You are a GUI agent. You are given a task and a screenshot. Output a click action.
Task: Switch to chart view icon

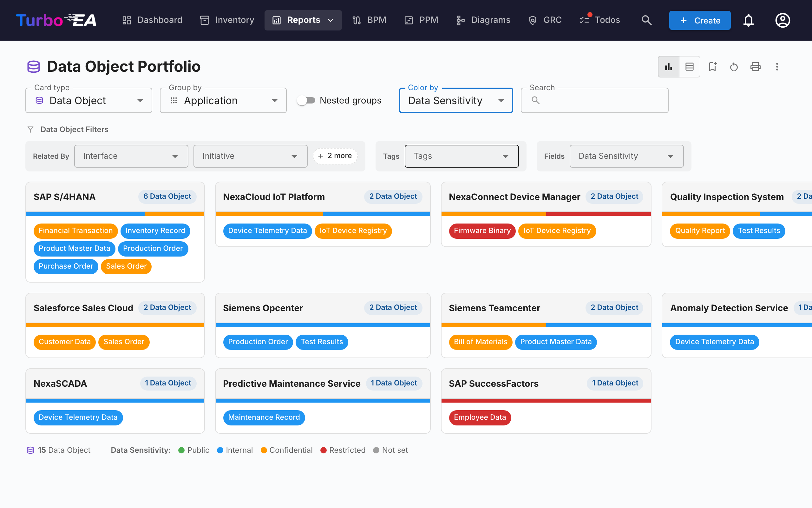click(x=668, y=67)
